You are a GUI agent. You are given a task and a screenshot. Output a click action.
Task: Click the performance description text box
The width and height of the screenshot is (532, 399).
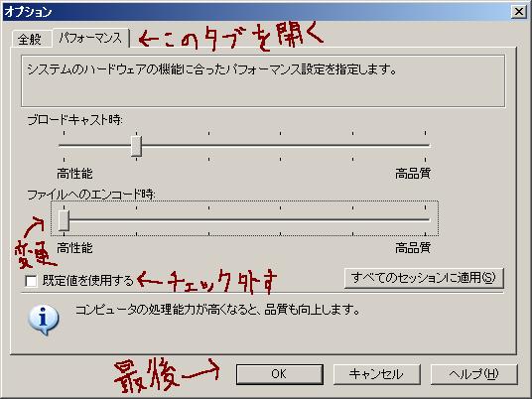263,81
